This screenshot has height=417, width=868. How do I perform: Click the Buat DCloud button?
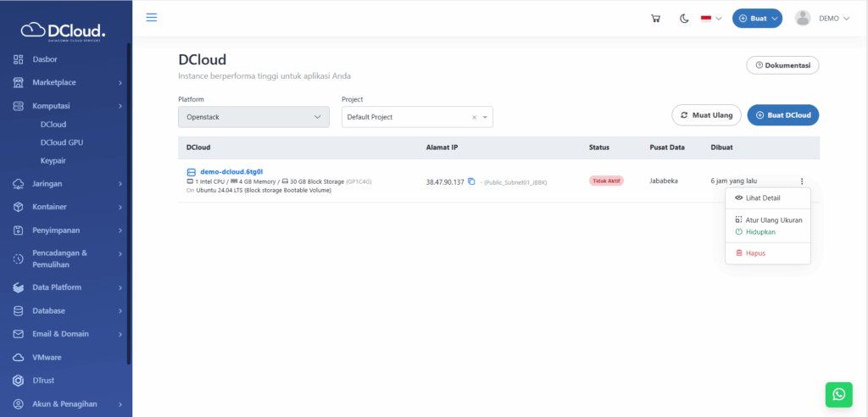(782, 115)
